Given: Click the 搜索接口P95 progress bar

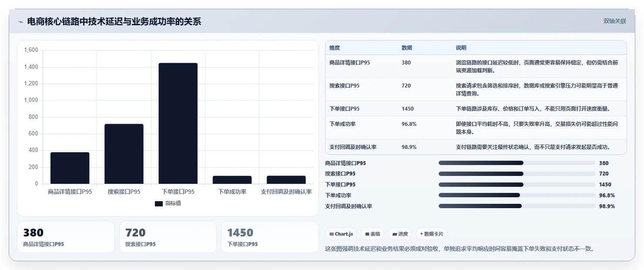Looking at the screenshot, I should click(517, 174).
